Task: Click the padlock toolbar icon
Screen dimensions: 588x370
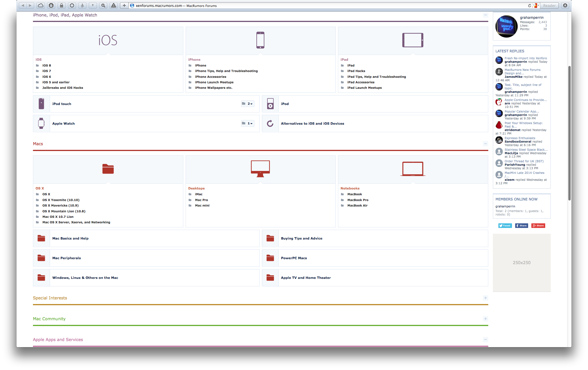Action: tap(62, 5)
